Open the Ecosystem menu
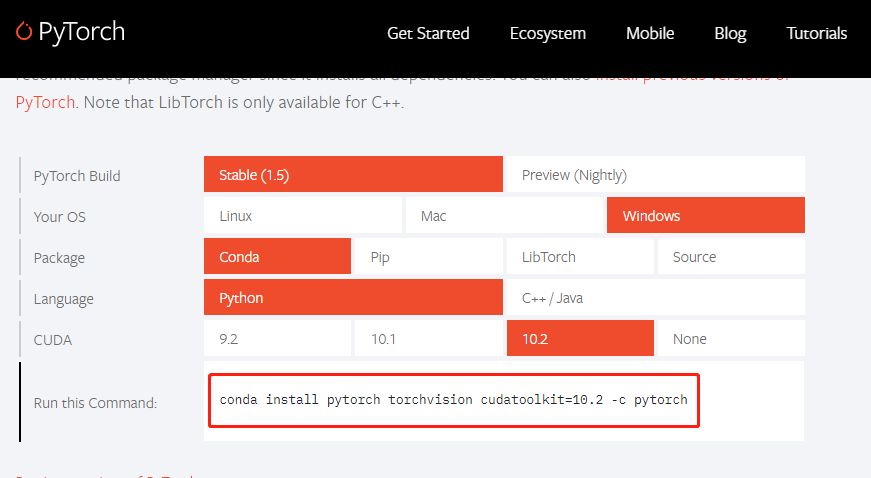 click(548, 33)
